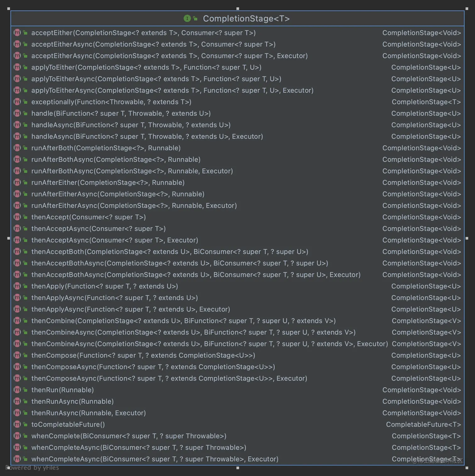Click the public visibility icon beside exceptionally
Image resolution: width=475 pixels, height=476 pixels.
25,102
